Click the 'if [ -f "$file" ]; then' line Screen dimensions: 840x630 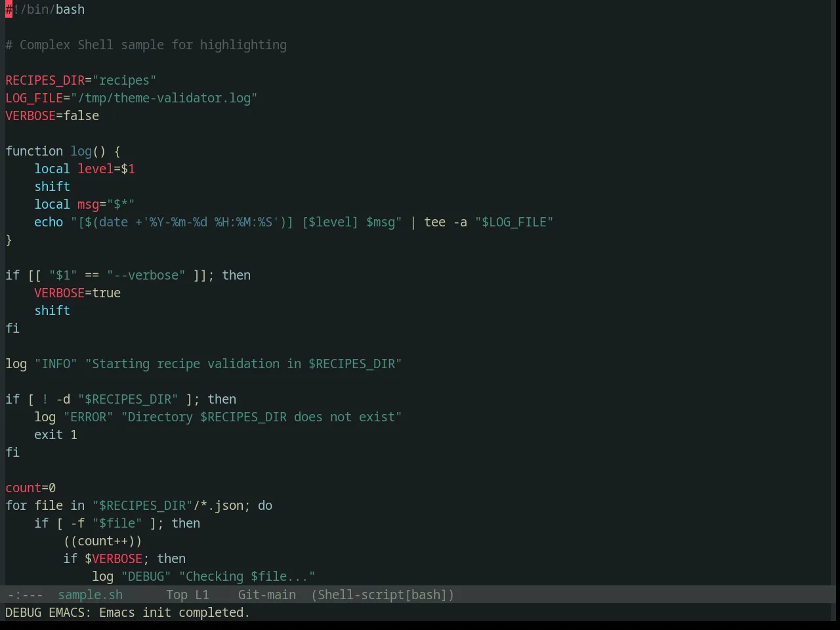coord(117,523)
